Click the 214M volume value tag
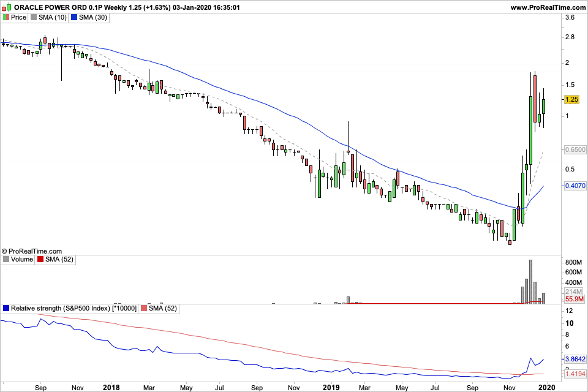 [x=574, y=292]
